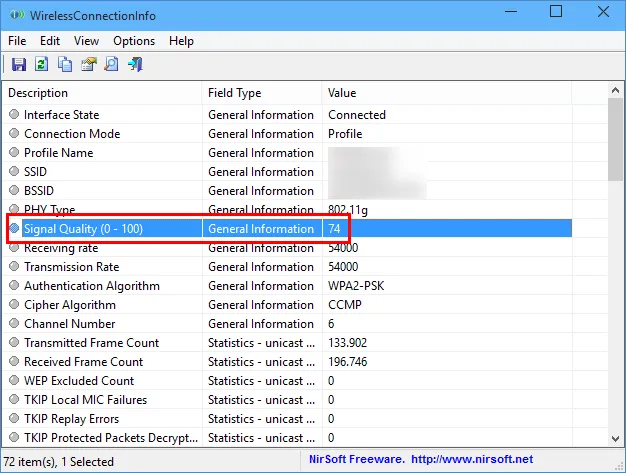
Task: Open the Options menu
Action: [x=134, y=41]
